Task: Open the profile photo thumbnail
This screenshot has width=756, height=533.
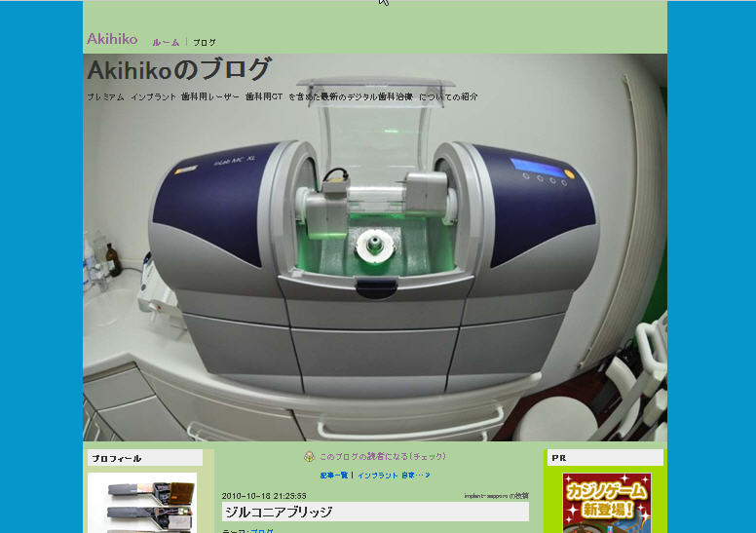Action: tap(142, 504)
